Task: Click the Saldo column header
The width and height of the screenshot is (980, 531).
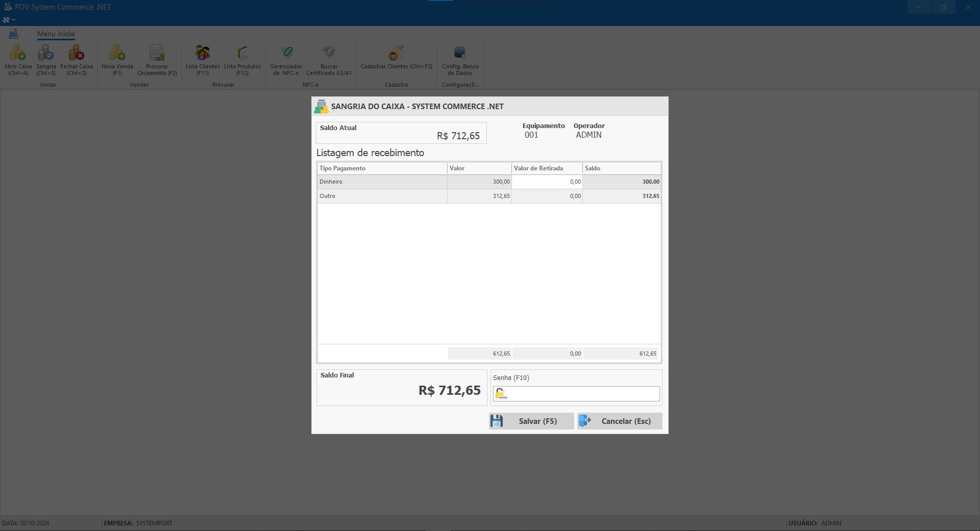Action: click(x=621, y=168)
